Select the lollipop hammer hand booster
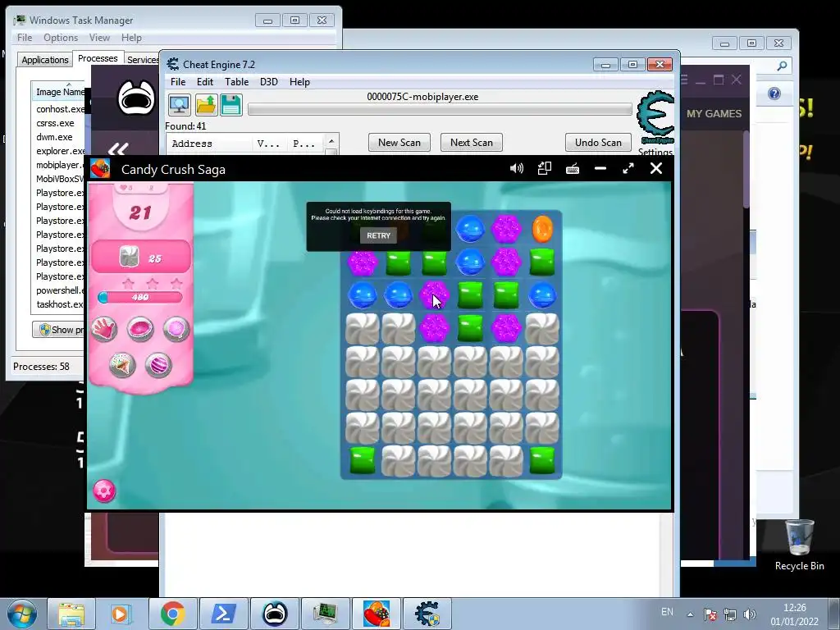The height and width of the screenshot is (630, 840). pyautogui.click(x=104, y=328)
